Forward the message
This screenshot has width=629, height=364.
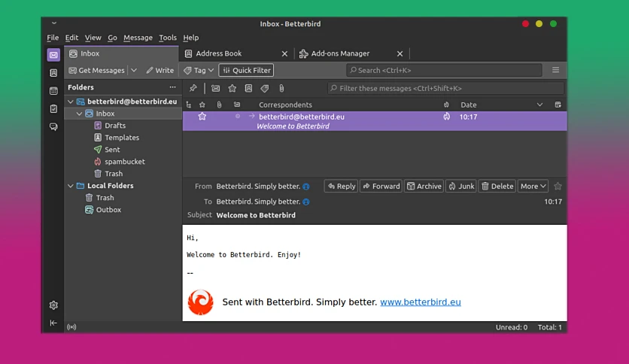coord(381,186)
